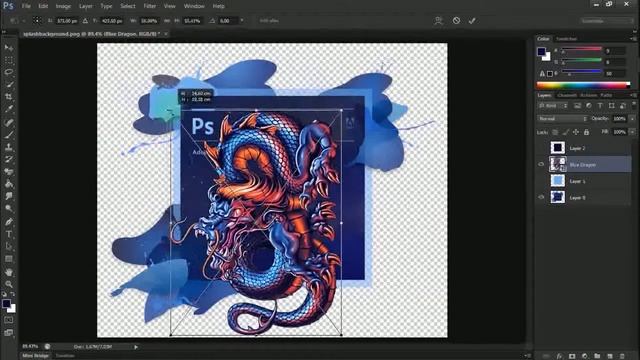Viewport: 640px width, 360px height.
Task: Select the Eraser tool
Action: point(9,171)
